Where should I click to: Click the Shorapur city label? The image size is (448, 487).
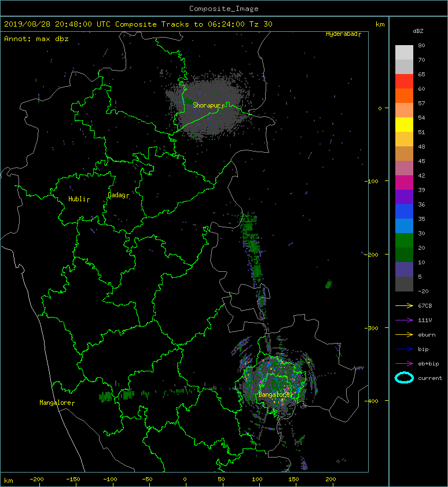[x=208, y=105]
